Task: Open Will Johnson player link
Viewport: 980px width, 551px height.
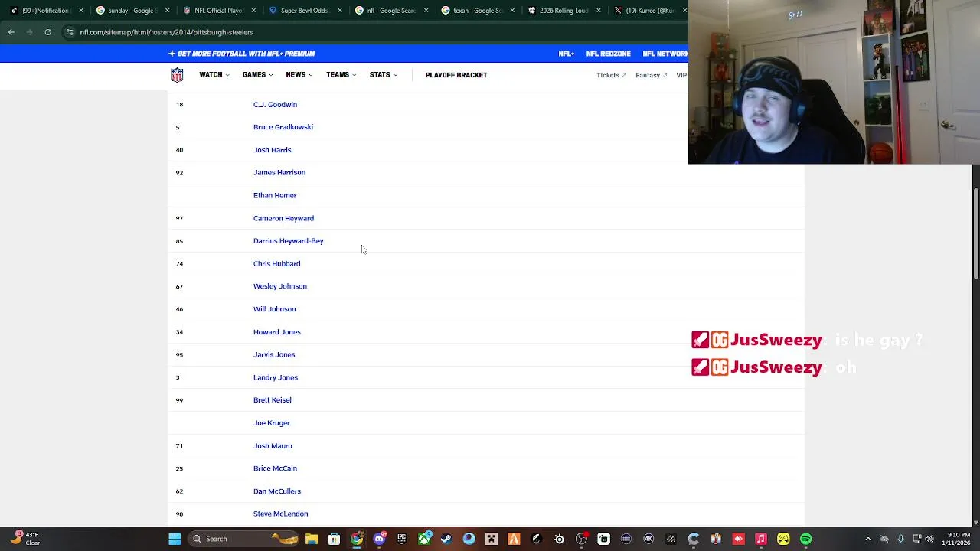Action: click(x=274, y=309)
